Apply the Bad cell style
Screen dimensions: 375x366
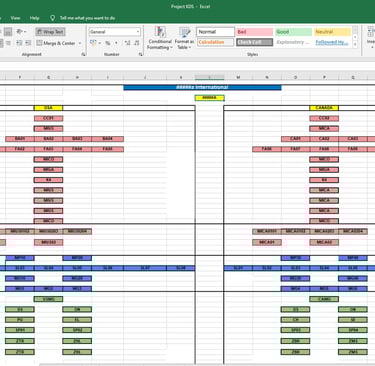[x=255, y=32]
